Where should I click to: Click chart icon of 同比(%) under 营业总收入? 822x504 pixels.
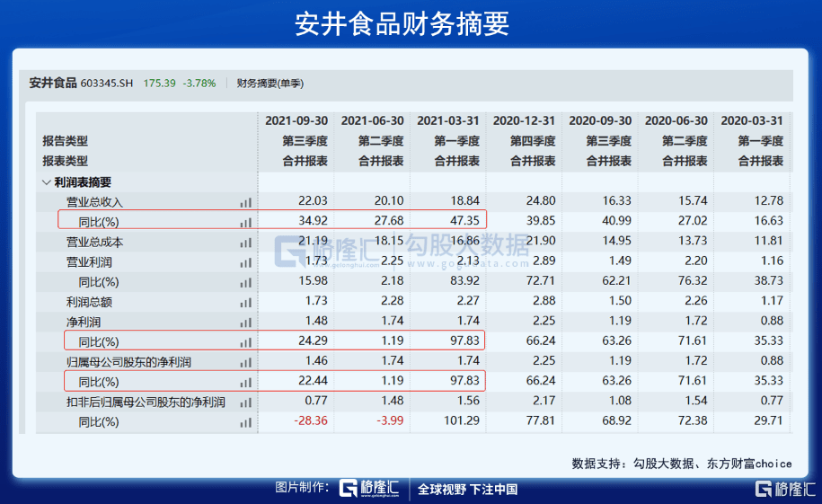245,222
